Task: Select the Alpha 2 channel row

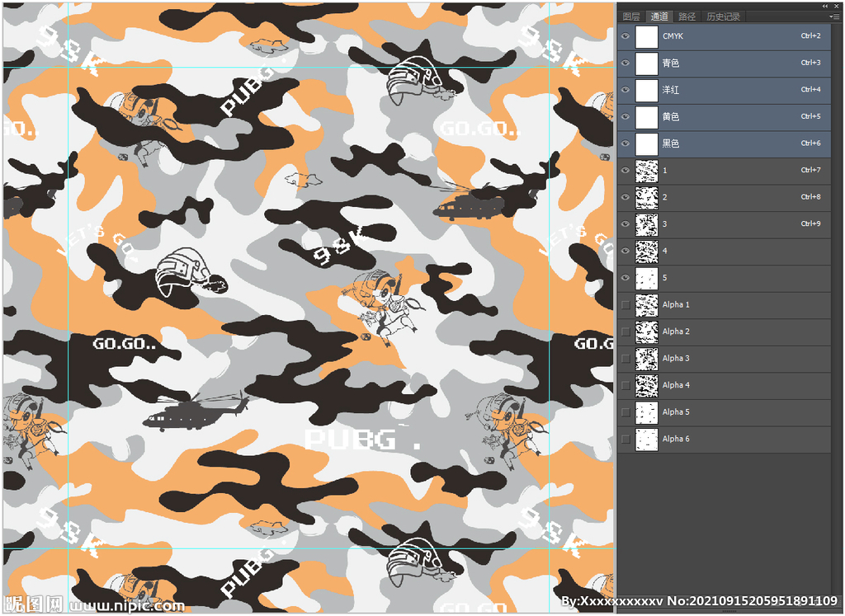Action: (x=726, y=332)
